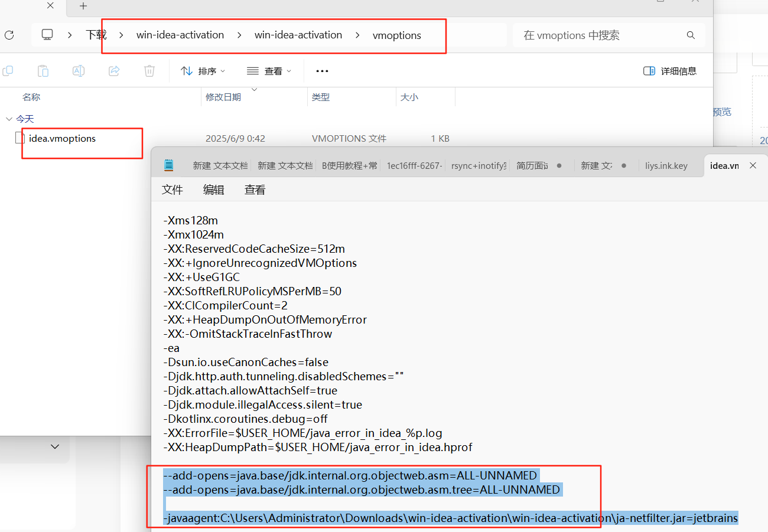This screenshot has height=532, width=768.
Task: Click the -XX:+UseG1GC line
Action: pyautogui.click(x=201, y=277)
